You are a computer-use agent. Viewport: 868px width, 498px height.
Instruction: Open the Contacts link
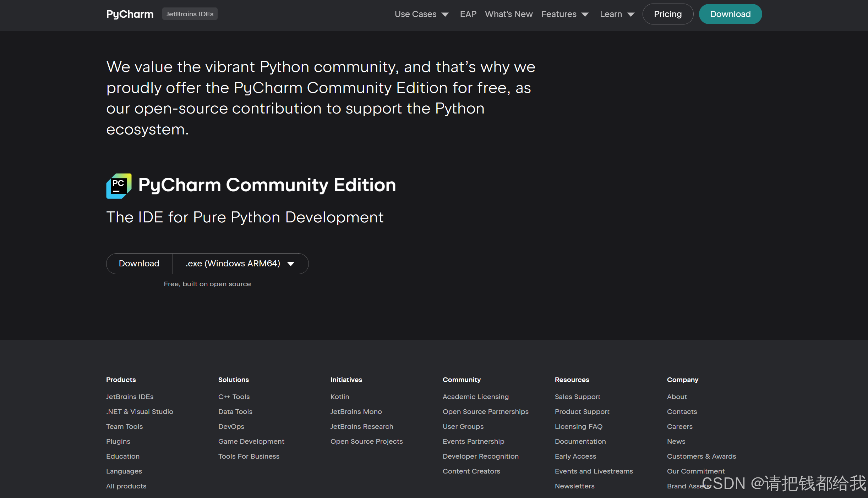(x=682, y=411)
